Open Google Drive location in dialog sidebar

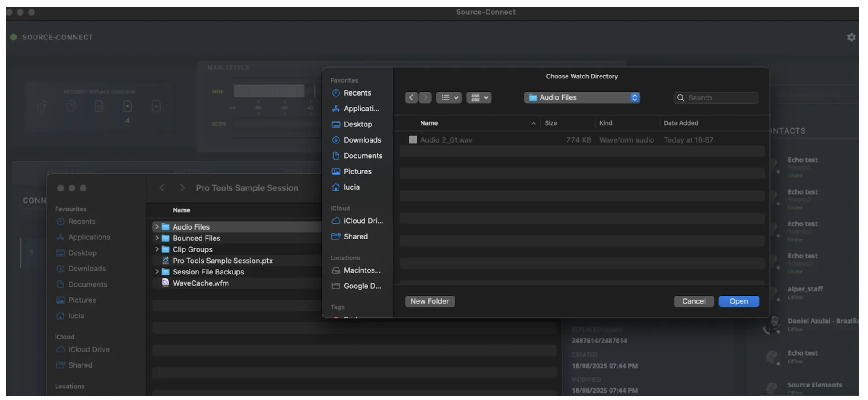pos(356,286)
